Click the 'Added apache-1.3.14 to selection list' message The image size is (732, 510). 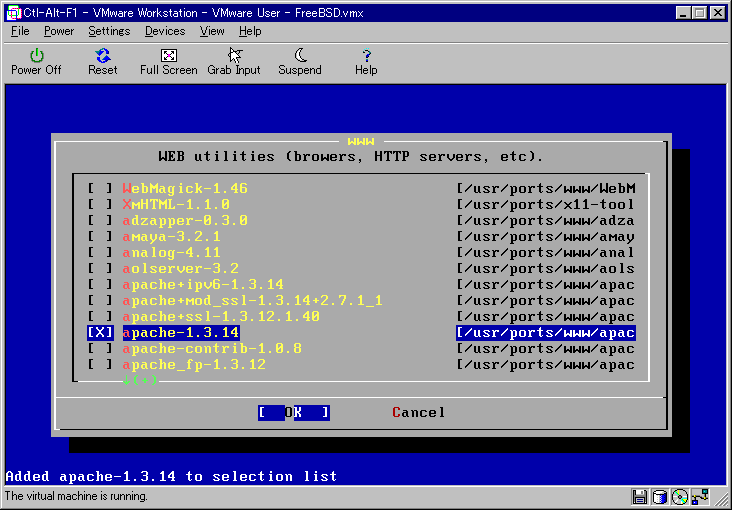click(171, 476)
